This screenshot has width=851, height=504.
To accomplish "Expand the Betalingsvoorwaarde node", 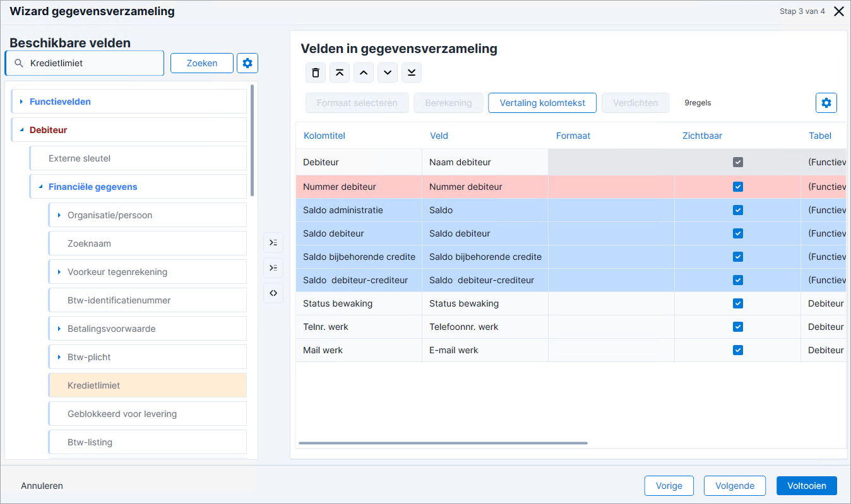I will (59, 329).
